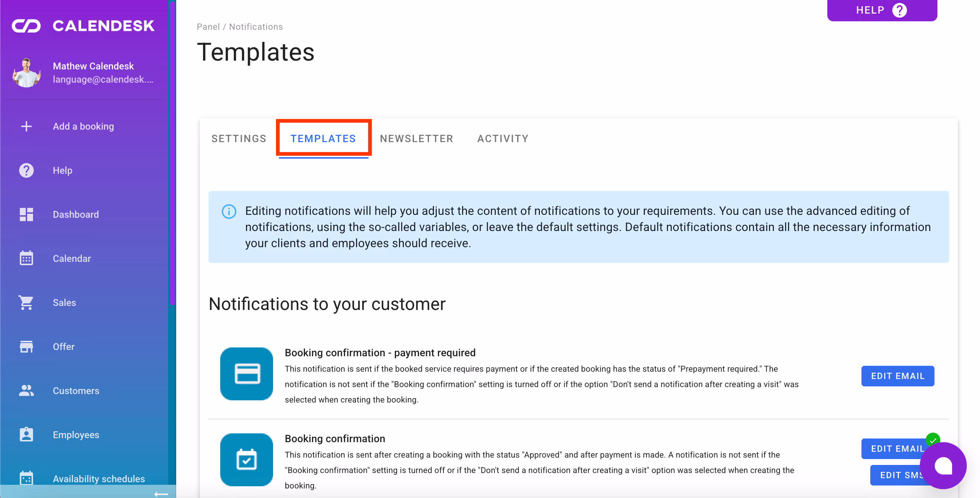Image resolution: width=980 pixels, height=498 pixels.
Task: Open the Employees badge icon
Action: pyautogui.click(x=26, y=434)
